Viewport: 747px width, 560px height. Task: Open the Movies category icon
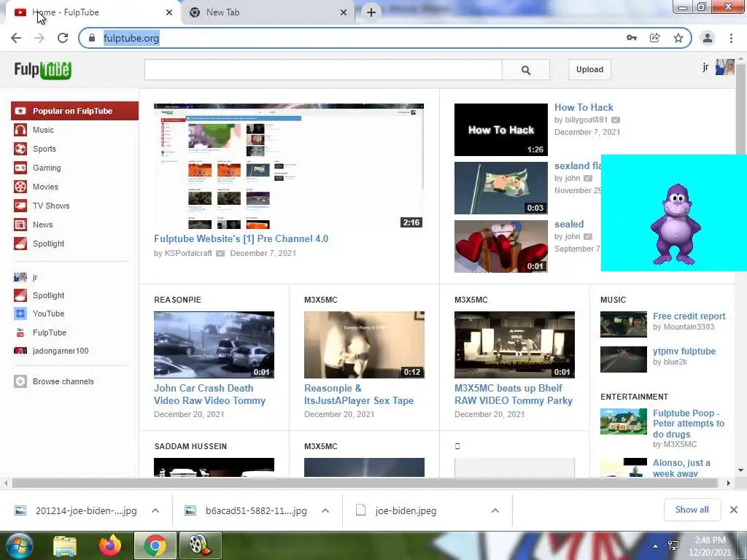20,187
